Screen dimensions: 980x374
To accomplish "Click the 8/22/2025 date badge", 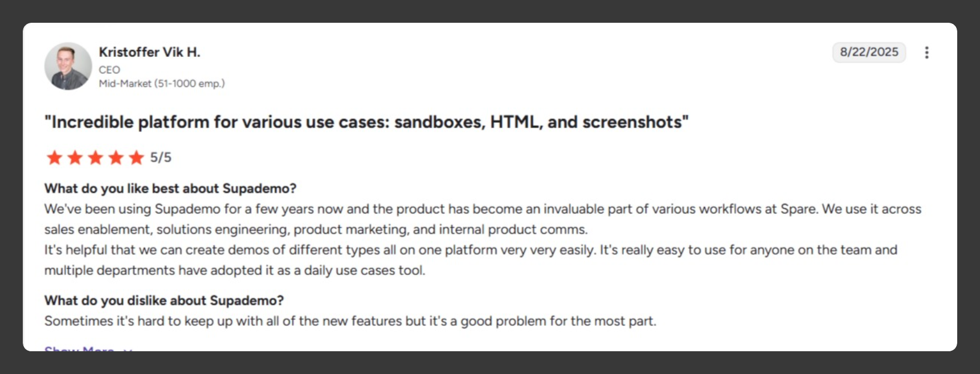I will tap(868, 52).
